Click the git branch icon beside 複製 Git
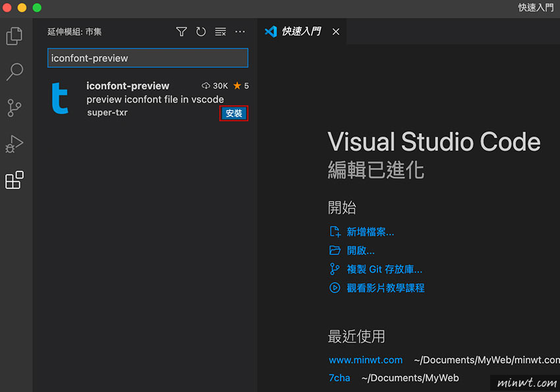This screenshot has height=392, width=560. point(335,269)
